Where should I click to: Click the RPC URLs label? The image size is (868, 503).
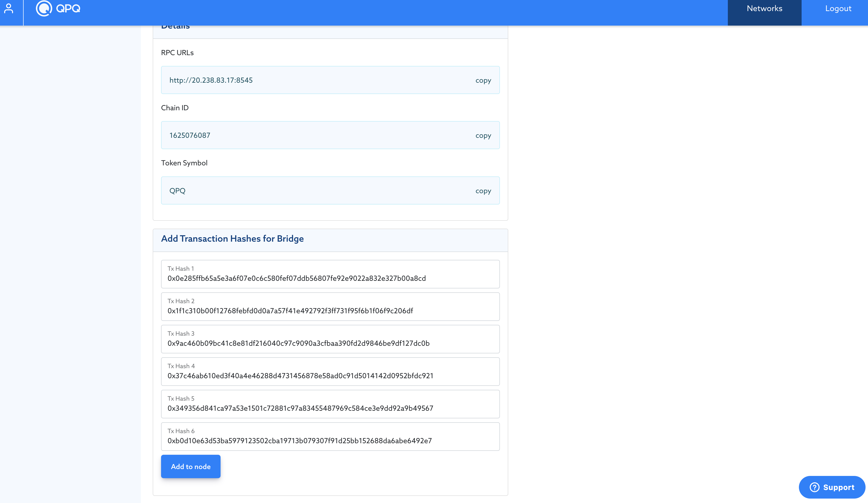(x=177, y=52)
